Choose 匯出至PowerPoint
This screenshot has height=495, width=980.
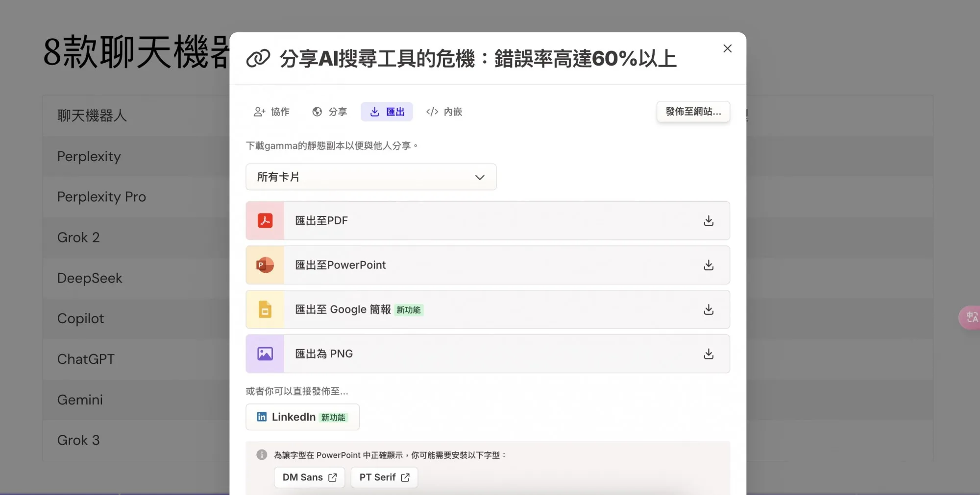pos(488,265)
